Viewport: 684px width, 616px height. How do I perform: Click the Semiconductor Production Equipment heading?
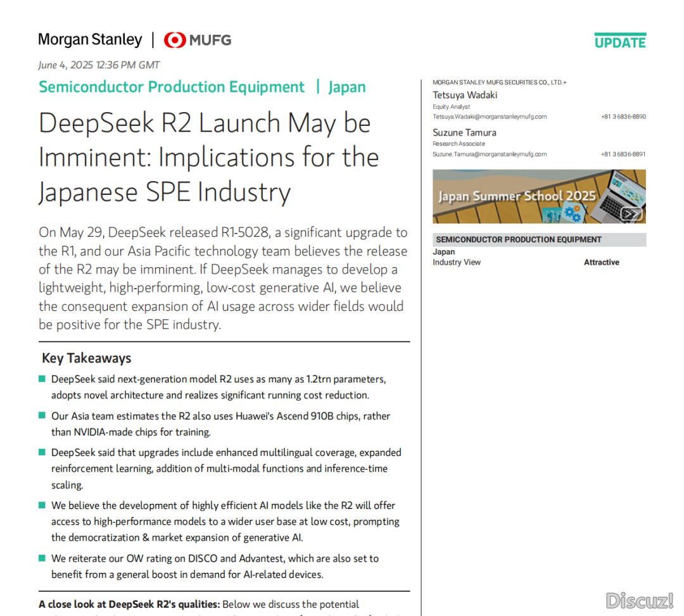172,87
